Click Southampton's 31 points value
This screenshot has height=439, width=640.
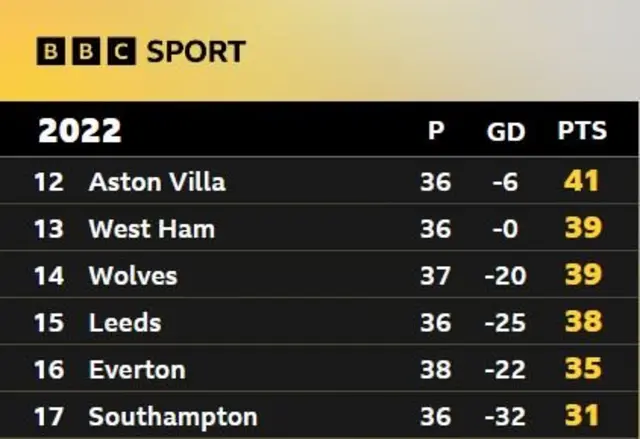(582, 415)
